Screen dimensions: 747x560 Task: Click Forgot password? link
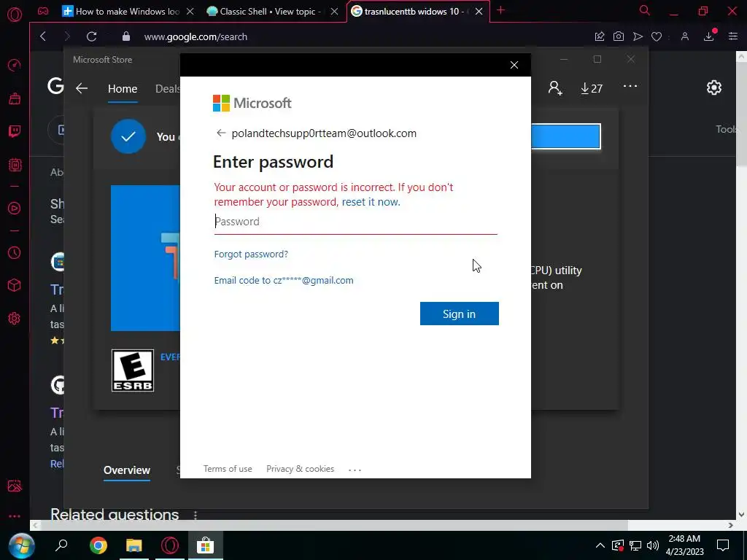pos(251,254)
